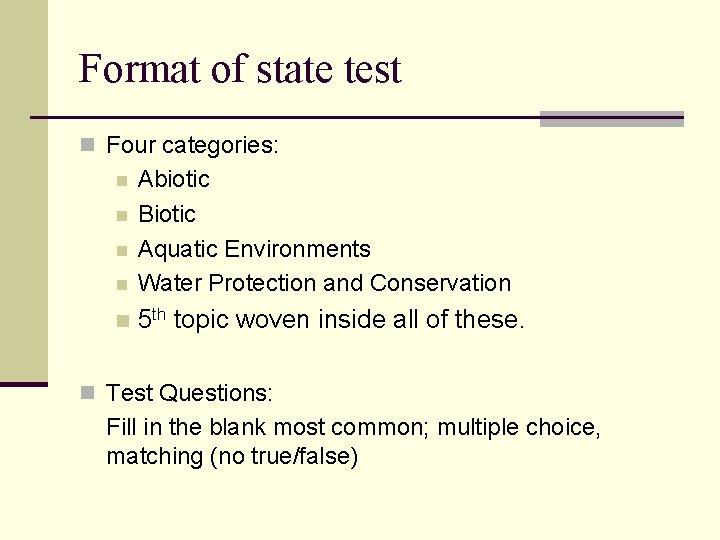Viewport: 720px width, 540px height.
Task: Click the bullet next to 5th topic
Action: point(123,321)
